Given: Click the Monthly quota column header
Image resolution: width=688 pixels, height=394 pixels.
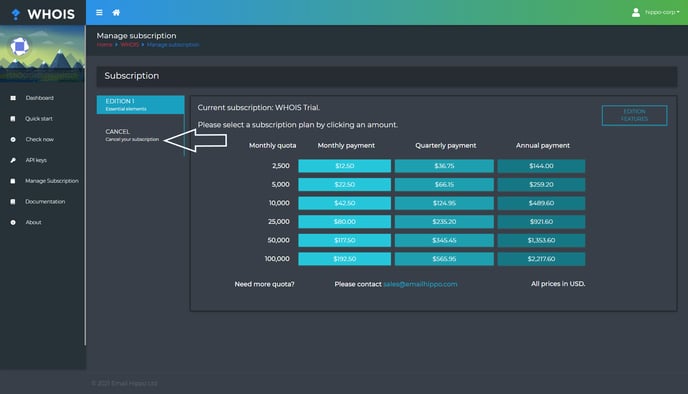Looking at the screenshot, I should pos(272,145).
